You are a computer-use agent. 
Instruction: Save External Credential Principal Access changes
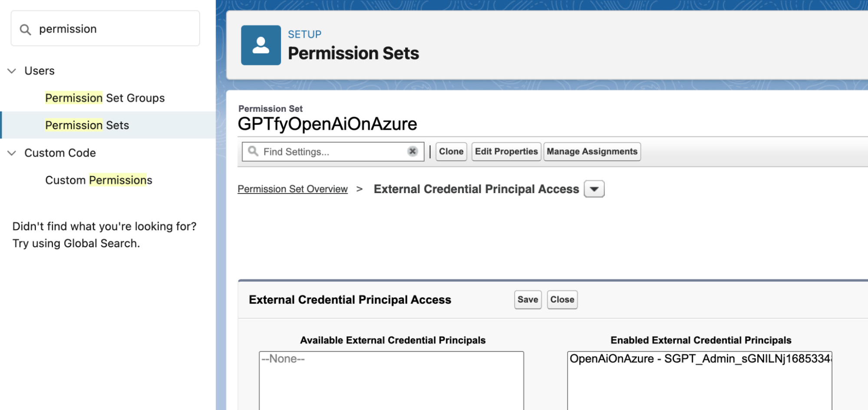click(x=528, y=300)
